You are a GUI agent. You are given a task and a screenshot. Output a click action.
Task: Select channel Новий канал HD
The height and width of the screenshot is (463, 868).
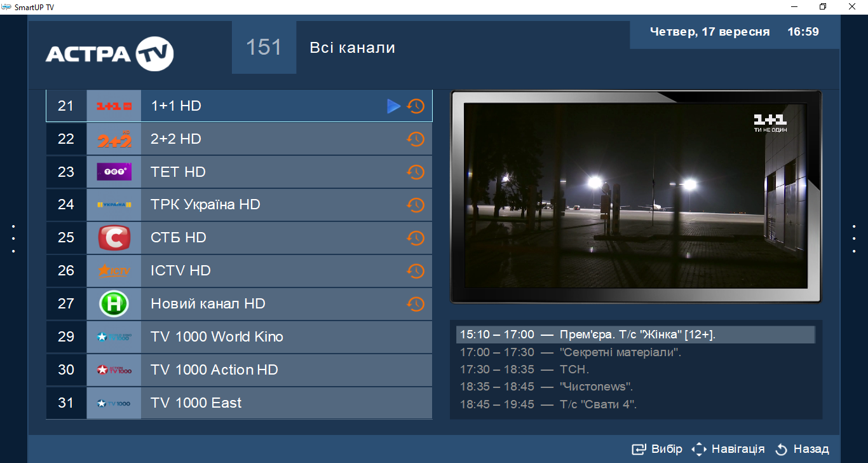(239, 304)
